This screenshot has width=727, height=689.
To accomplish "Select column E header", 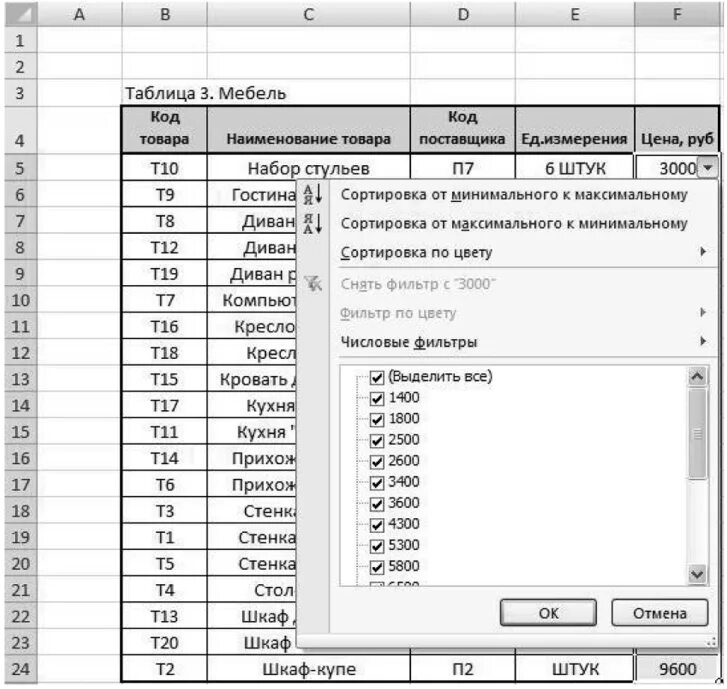I will pos(575,14).
